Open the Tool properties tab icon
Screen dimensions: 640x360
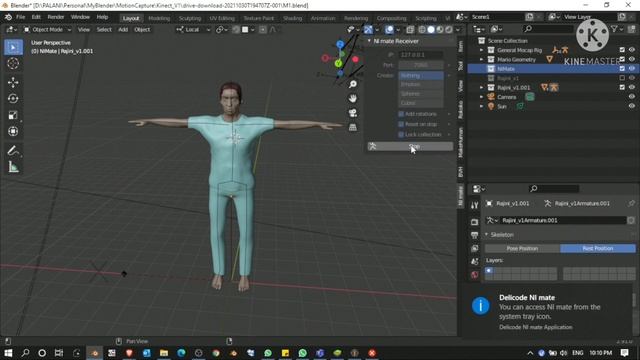click(x=474, y=205)
